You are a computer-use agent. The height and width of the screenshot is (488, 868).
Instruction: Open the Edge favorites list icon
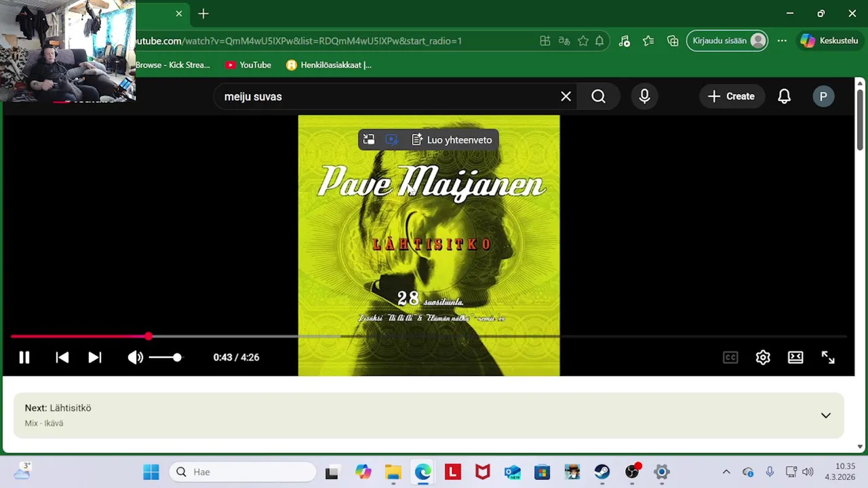pyautogui.click(x=648, y=41)
